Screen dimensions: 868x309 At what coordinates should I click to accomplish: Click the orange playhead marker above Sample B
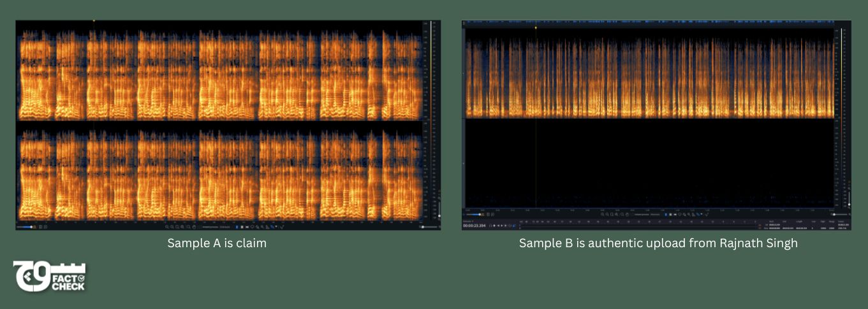click(536, 27)
